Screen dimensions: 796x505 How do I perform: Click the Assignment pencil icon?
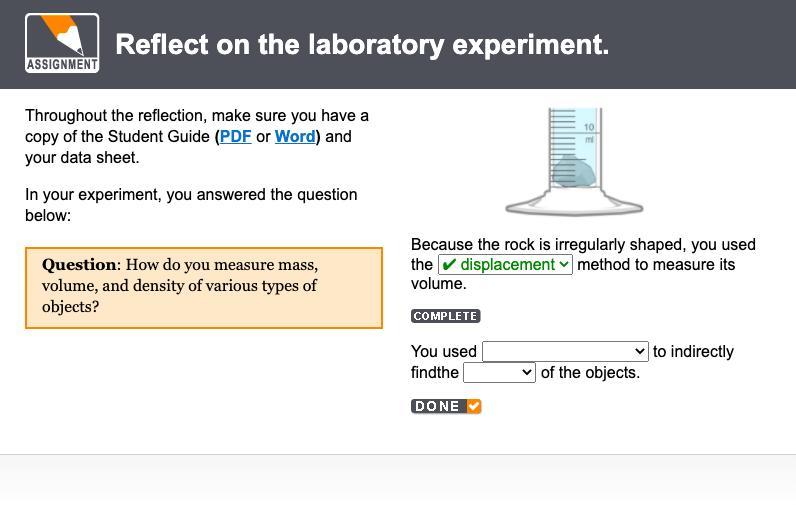click(x=62, y=36)
